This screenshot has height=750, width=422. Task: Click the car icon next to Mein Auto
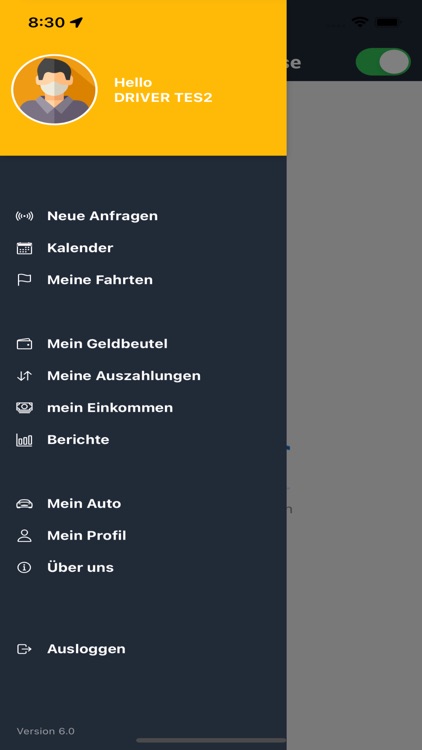click(x=24, y=504)
